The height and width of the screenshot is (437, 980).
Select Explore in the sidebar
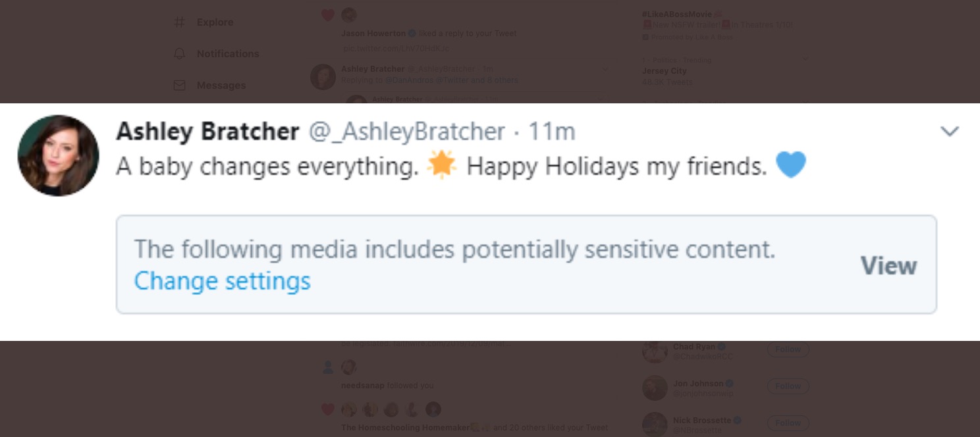[x=215, y=22]
